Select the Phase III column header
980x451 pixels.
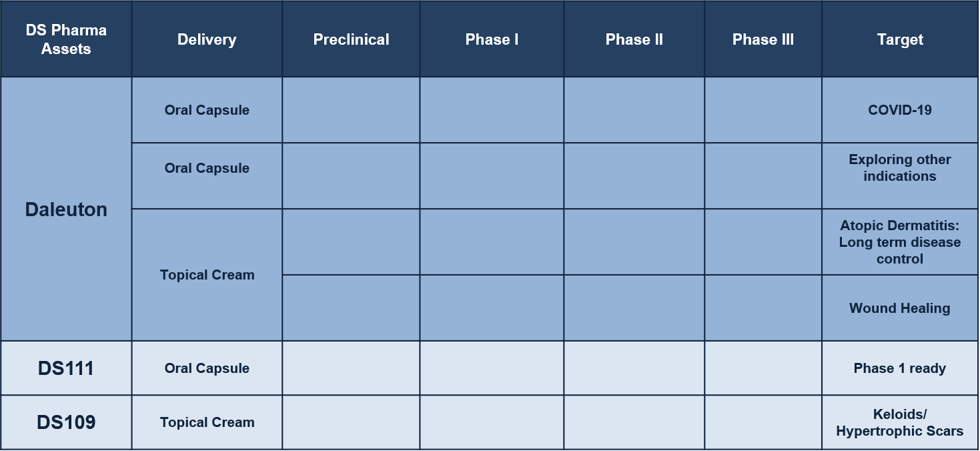(763, 39)
